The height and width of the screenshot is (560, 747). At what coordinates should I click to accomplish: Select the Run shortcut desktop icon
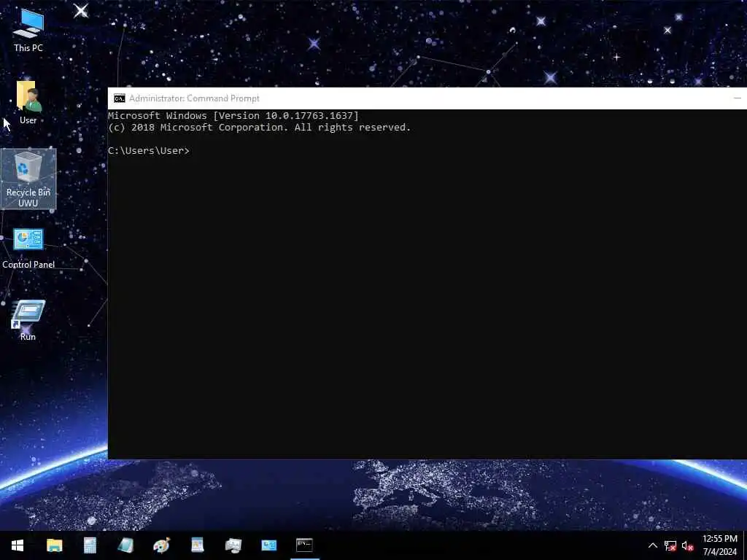pyautogui.click(x=28, y=320)
